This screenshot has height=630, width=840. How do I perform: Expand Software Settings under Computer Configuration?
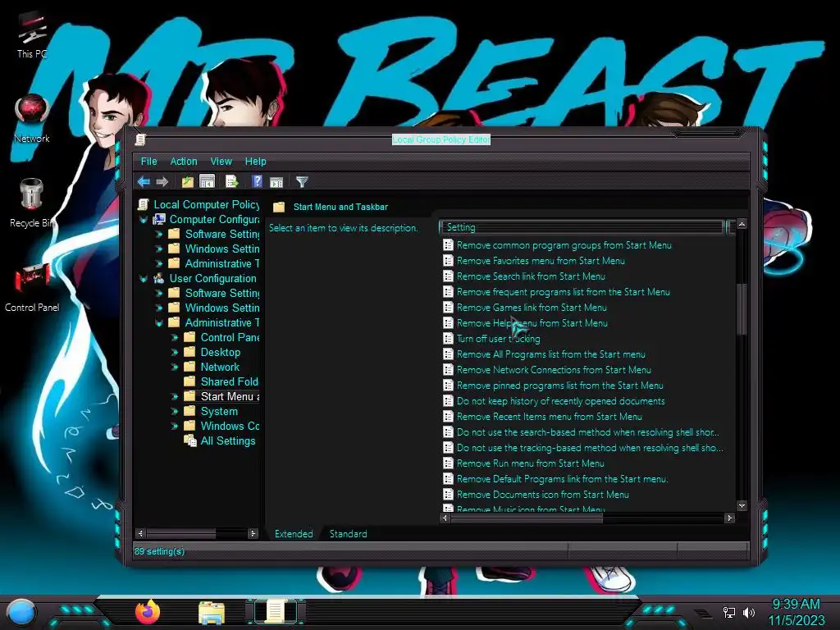(158, 234)
